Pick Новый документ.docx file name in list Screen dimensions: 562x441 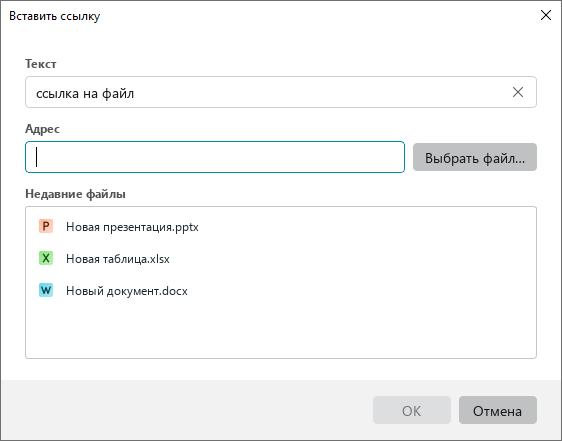pos(127,291)
